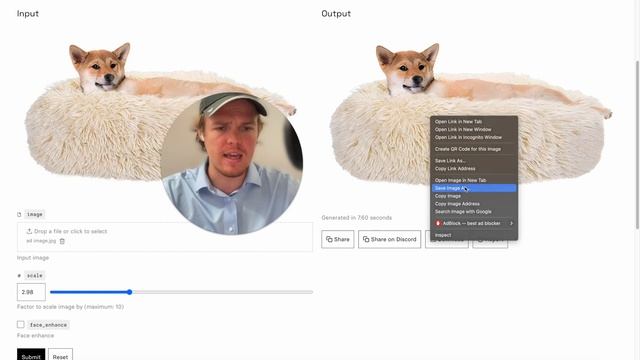
Task: Click Share on Discord button
Action: point(389,239)
